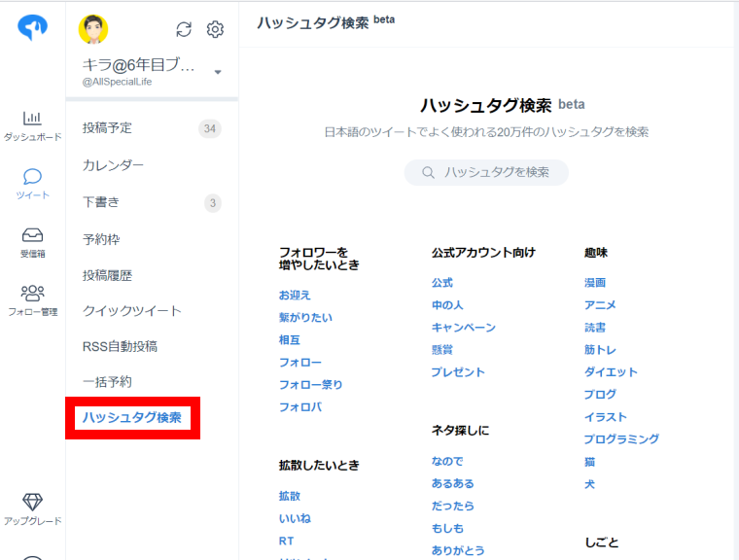Click the キャンペーン hashtag link
The height and width of the screenshot is (560, 739).
click(463, 328)
